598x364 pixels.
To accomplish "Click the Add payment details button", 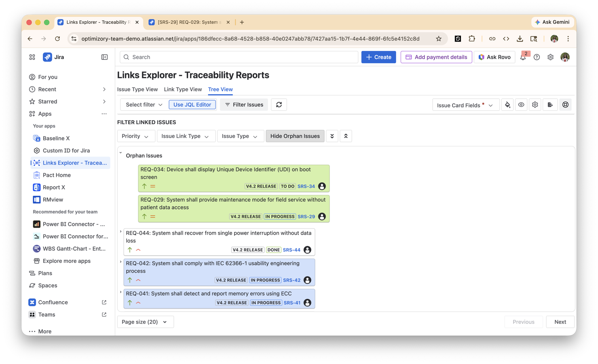I will (436, 57).
